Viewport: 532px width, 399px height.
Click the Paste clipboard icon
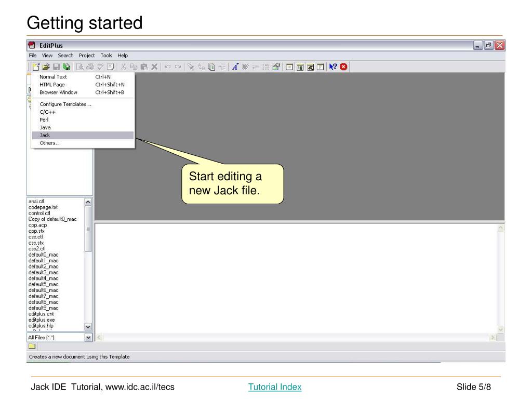pyautogui.click(x=144, y=67)
